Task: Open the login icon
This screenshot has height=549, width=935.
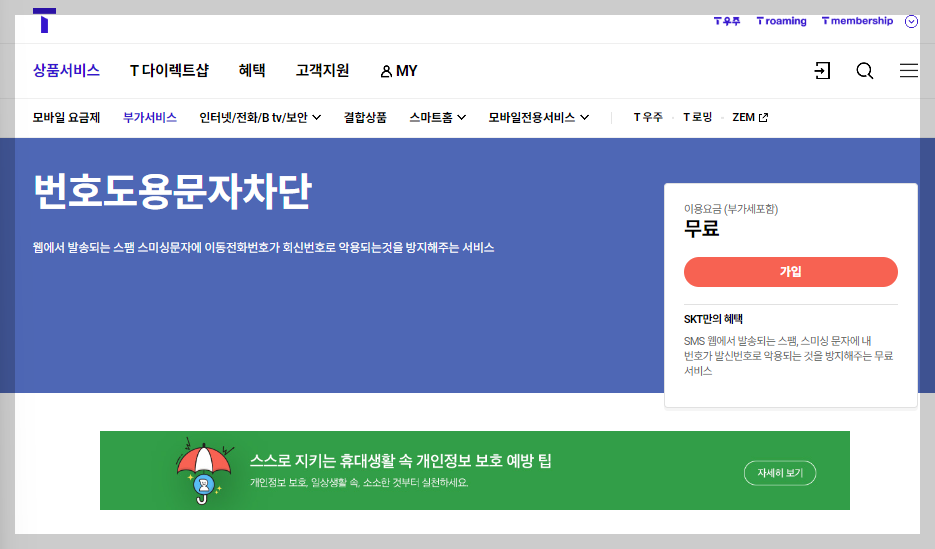Action: click(822, 71)
